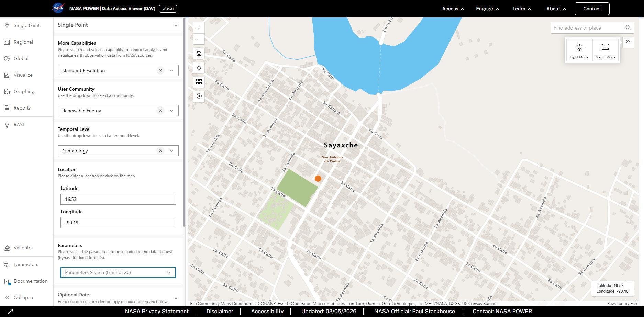Click the NASA logo in header
The width and height of the screenshot is (644, 317).
click(59, 8)
